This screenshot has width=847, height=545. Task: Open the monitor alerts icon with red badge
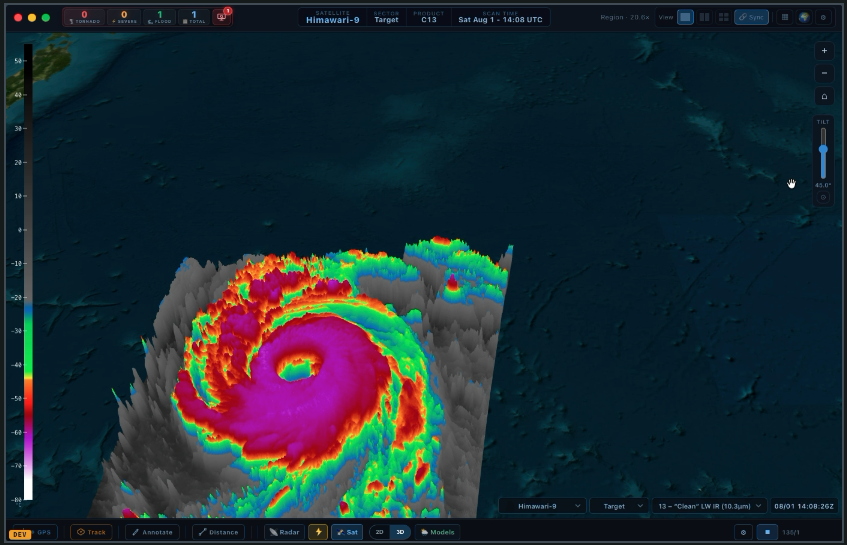point(221,17)
